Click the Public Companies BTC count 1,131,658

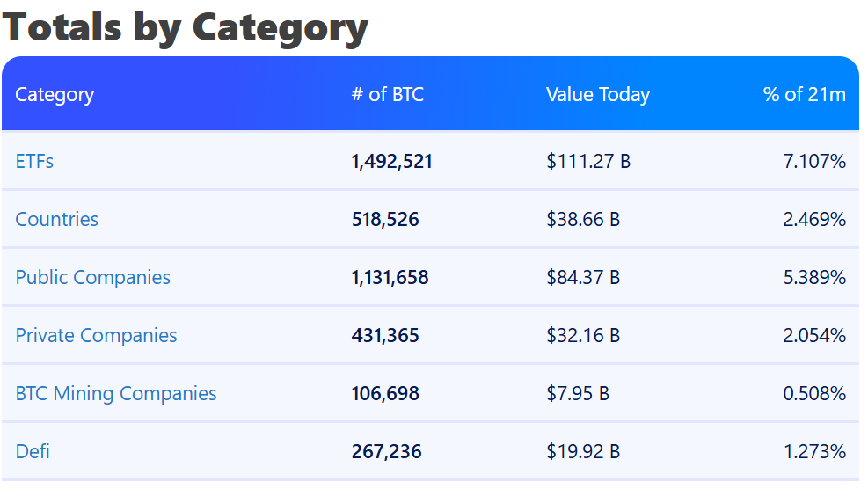(390, 278)
